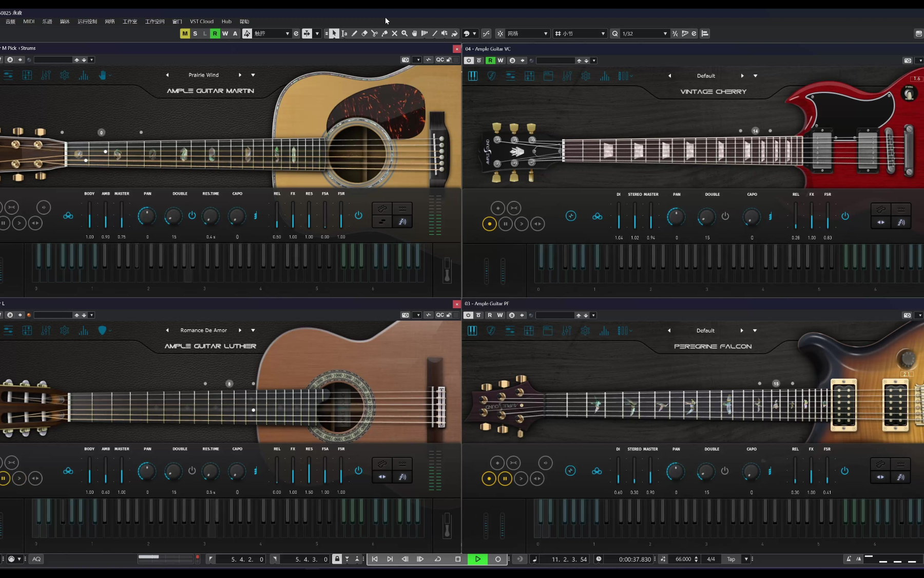Open automation mode 触控 dropdown

pyautogui.click(x=272, y=33)
